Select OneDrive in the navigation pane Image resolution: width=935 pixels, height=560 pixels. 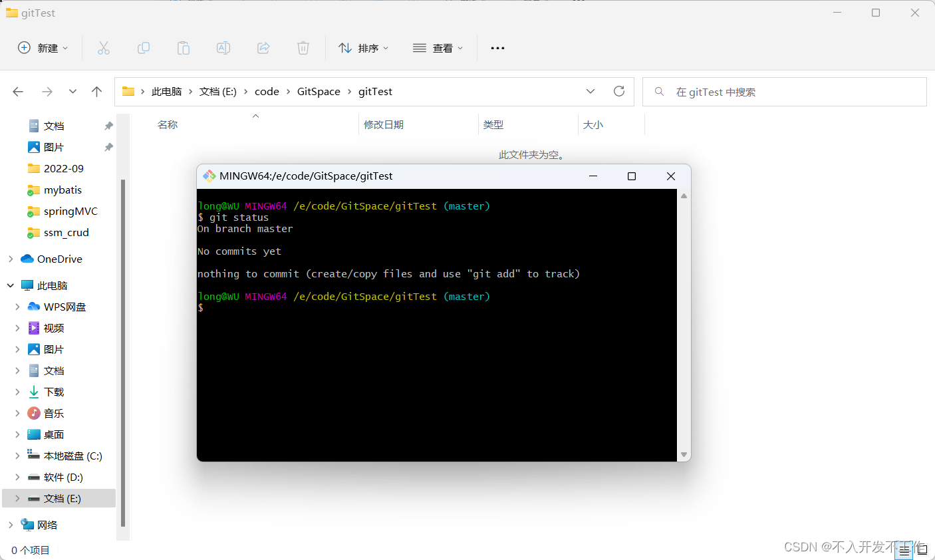[x=60, y=259]
